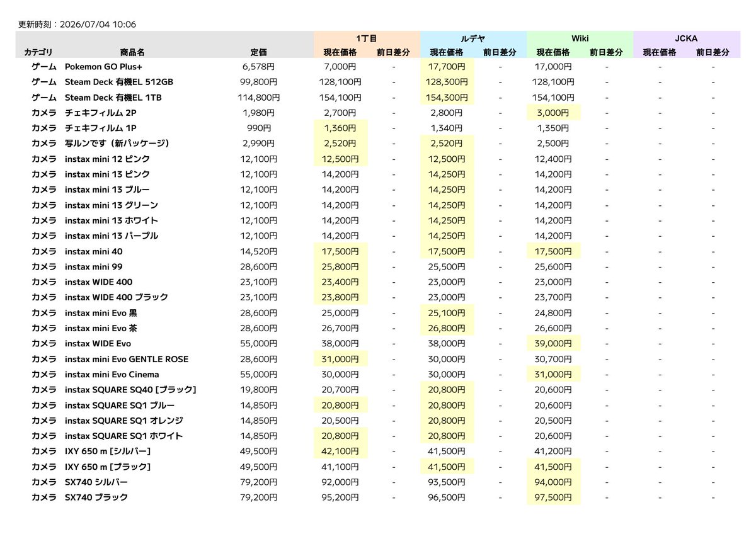Image resolution: width=756 pixels, height=534 pixels.
Task: Click the ルデヤ price 26,800円 for Evo 茶
Action: [447, 328]
